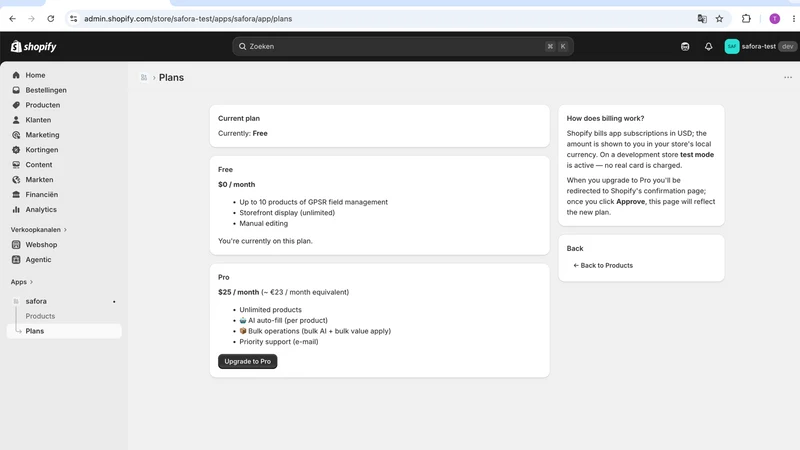Click the Shopify logo
This screenshot has width=800, height=450.
pos(34,46)
